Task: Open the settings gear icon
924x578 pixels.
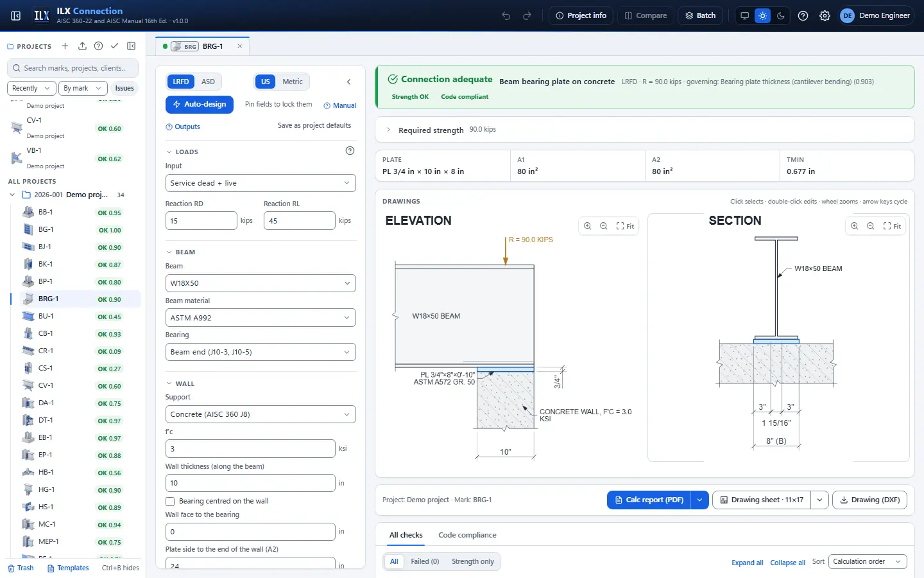Action: pyautogui.click(x=825, y=15)
